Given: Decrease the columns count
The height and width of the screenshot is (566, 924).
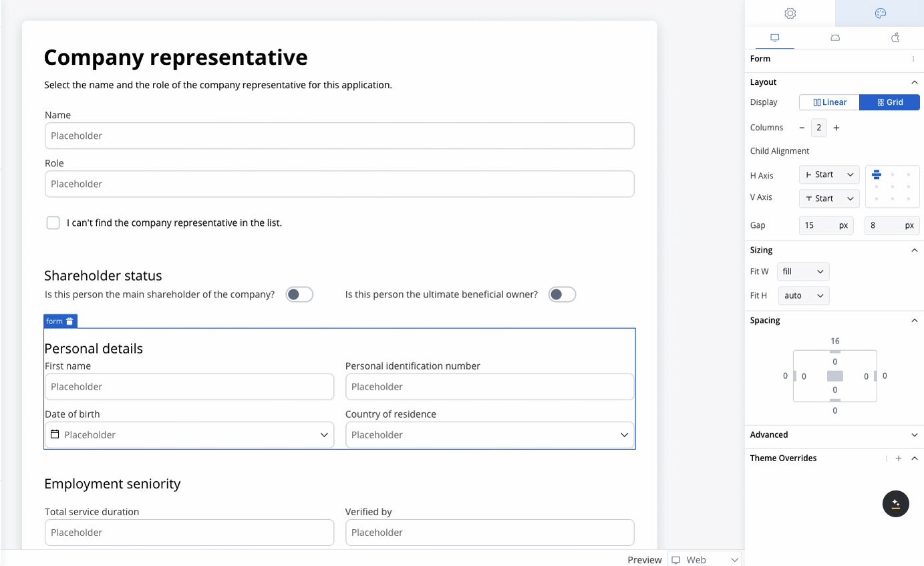Looking at the screenshot, I should coord(802,128).
